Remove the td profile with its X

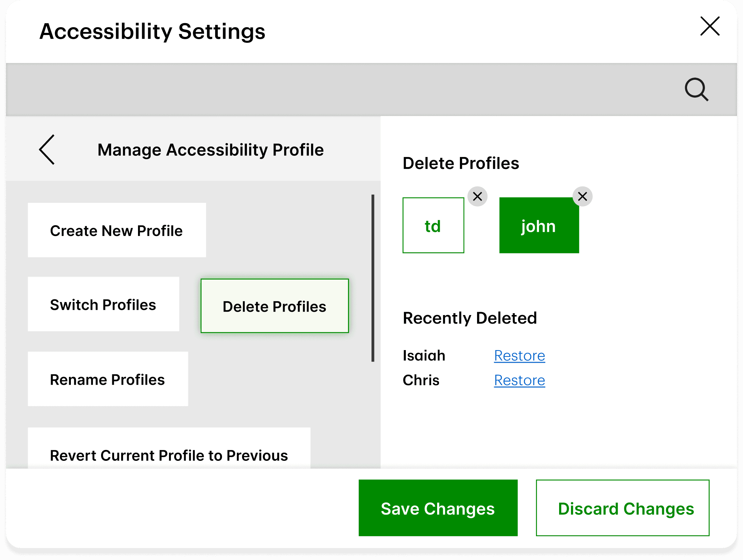(x=477, y=196)
